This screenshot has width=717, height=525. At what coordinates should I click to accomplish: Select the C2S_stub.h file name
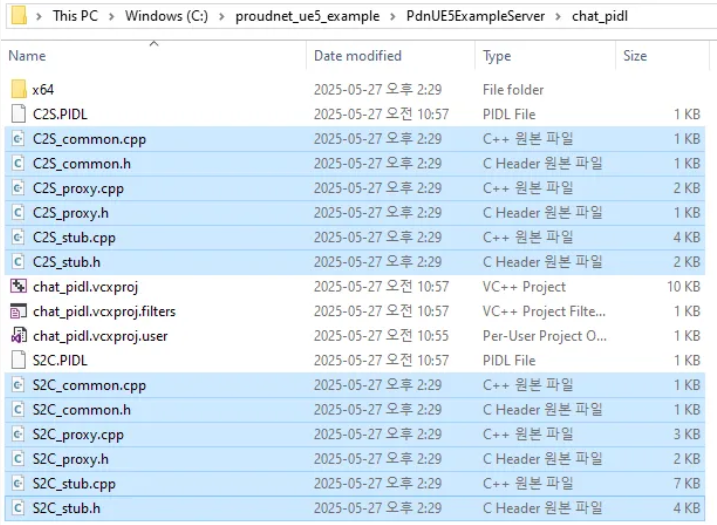[66, 262]
